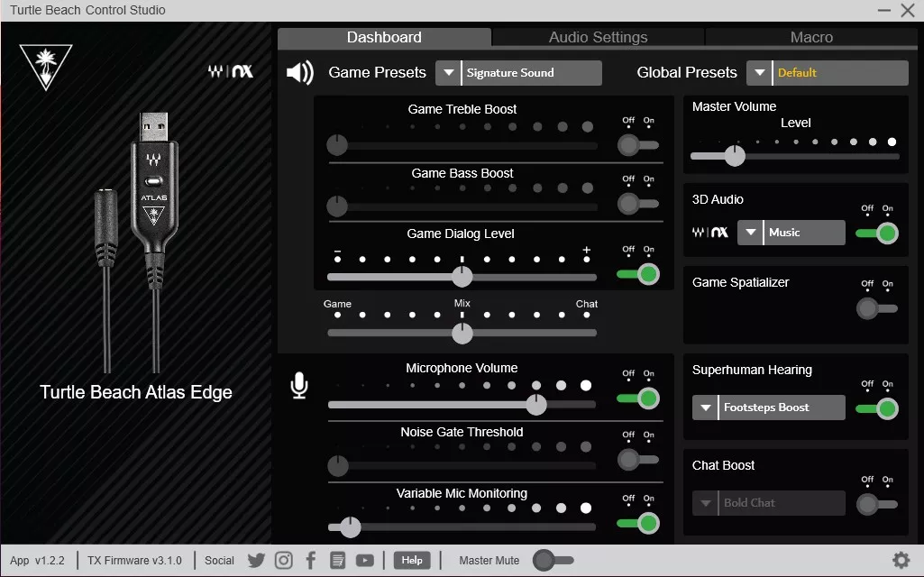Disable 3D Audio toggle
The image size is (924, 577).
coord(877,234)
